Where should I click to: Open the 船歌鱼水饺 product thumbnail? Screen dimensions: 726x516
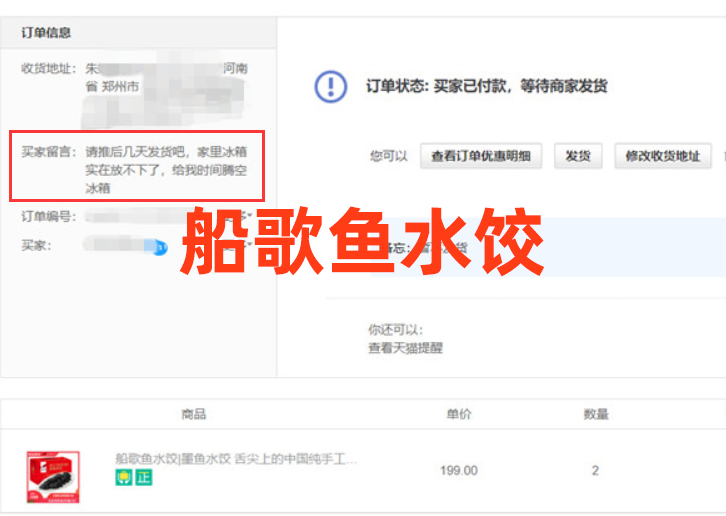coord(53,476)
